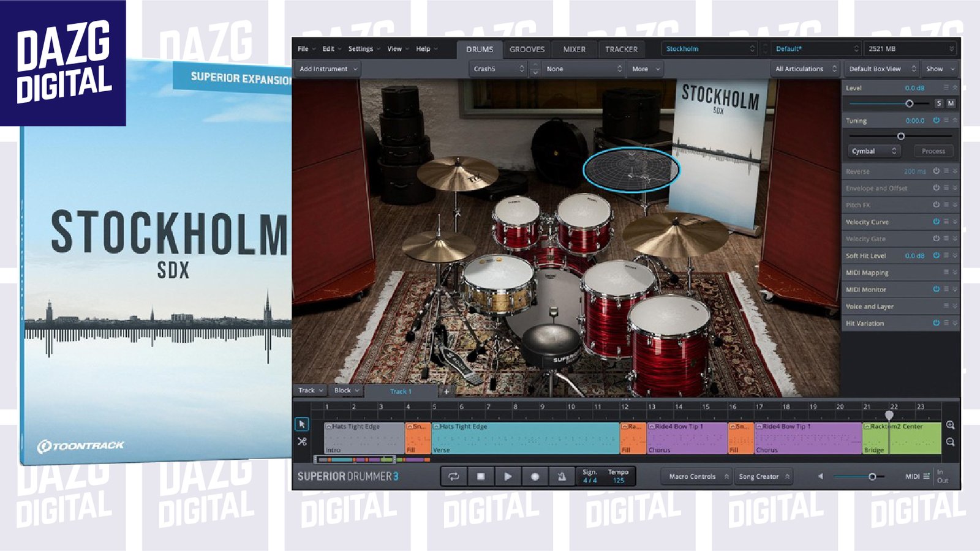Adjust the Tuning slider handle
The image size is (980, 551).
[900, 136]
